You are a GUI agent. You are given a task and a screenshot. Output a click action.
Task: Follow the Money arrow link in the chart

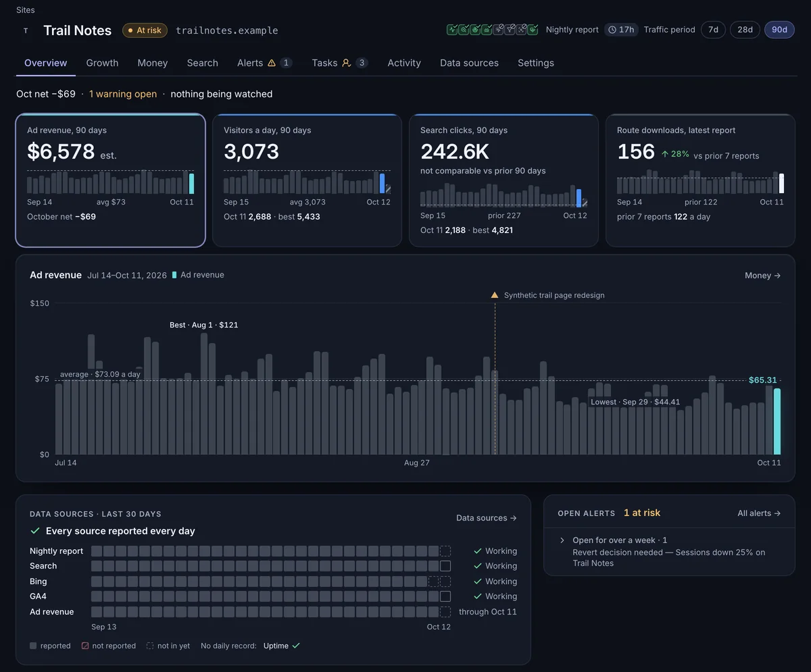pyautogui.click(x=762, y=276)
